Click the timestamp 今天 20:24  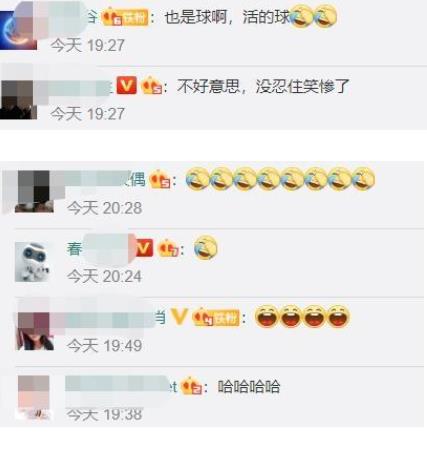(x=105, y=276)
